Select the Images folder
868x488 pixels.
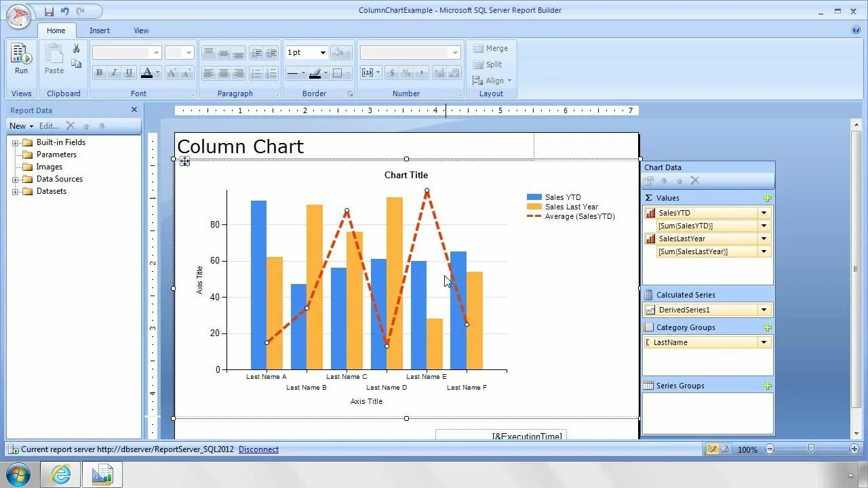[49, 167]
